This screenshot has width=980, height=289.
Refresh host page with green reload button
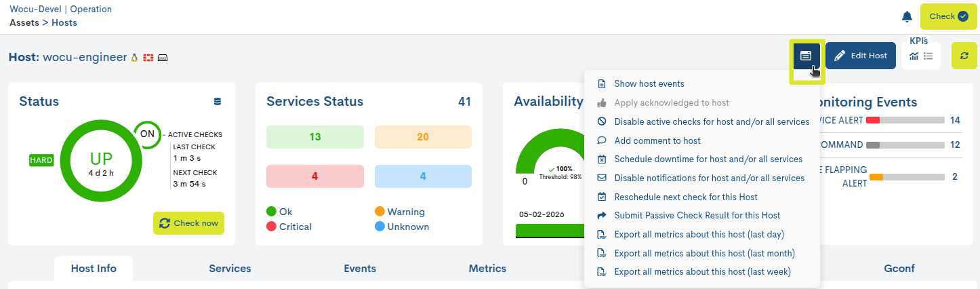click(964, 56)
